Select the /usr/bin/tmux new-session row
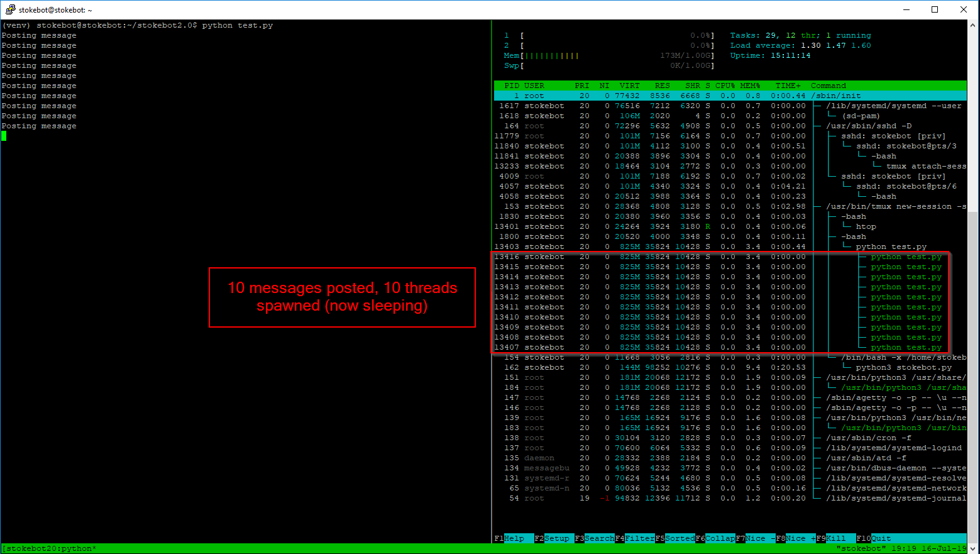Image resolution: width=980 pixels, height=554 pixels. (x=730, y=206)
